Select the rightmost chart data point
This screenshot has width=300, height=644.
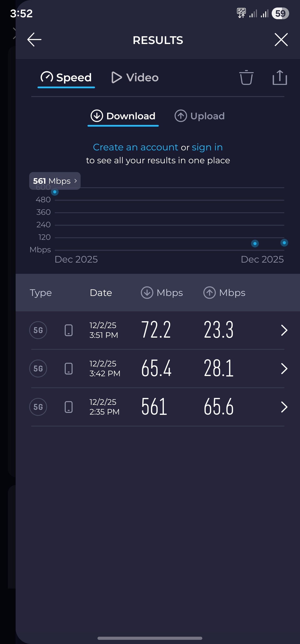284,243
